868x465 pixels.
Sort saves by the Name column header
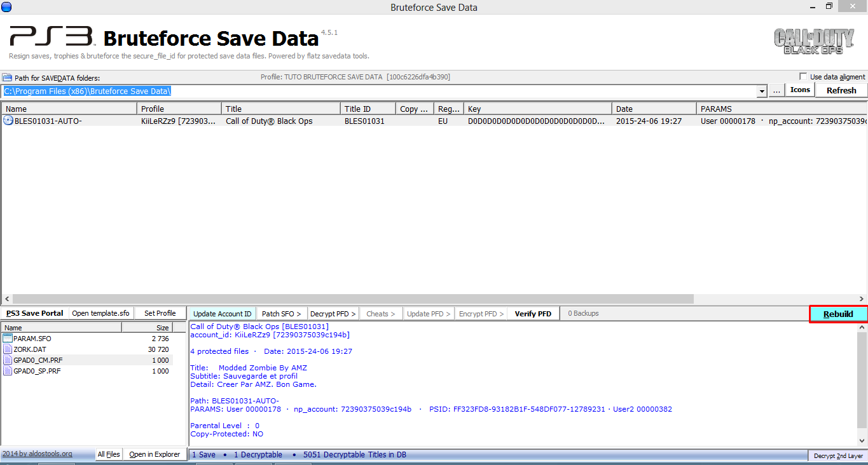[x=69, y=109]
